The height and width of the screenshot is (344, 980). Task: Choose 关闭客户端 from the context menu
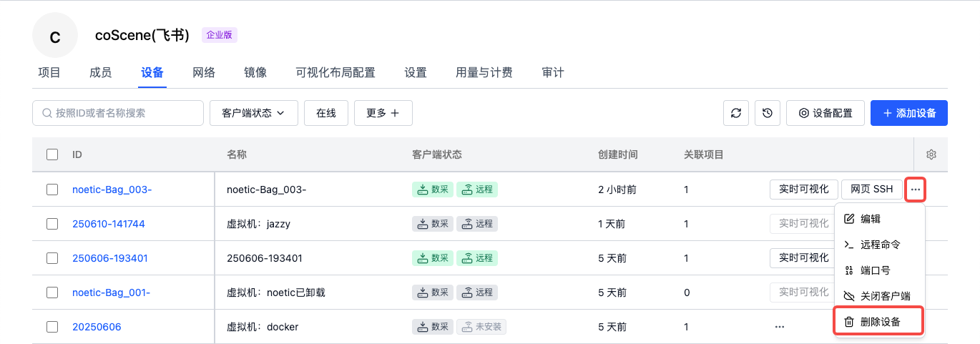coord(880,296)
